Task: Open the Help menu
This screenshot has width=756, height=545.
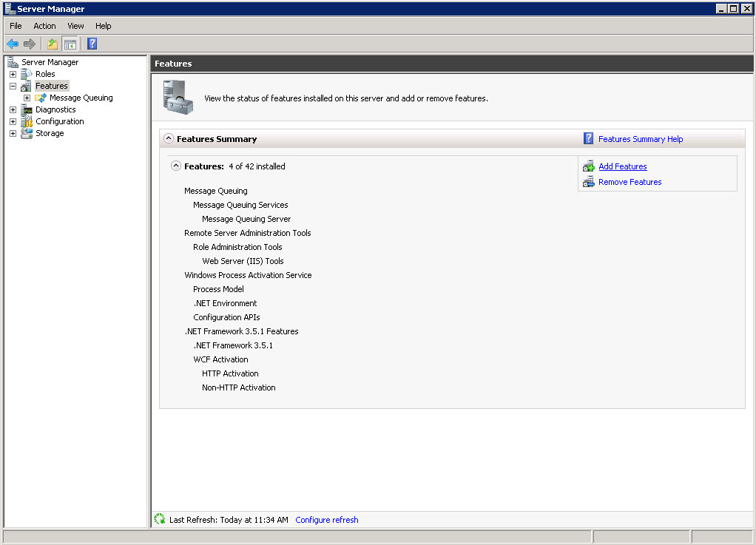Action: 103,26
